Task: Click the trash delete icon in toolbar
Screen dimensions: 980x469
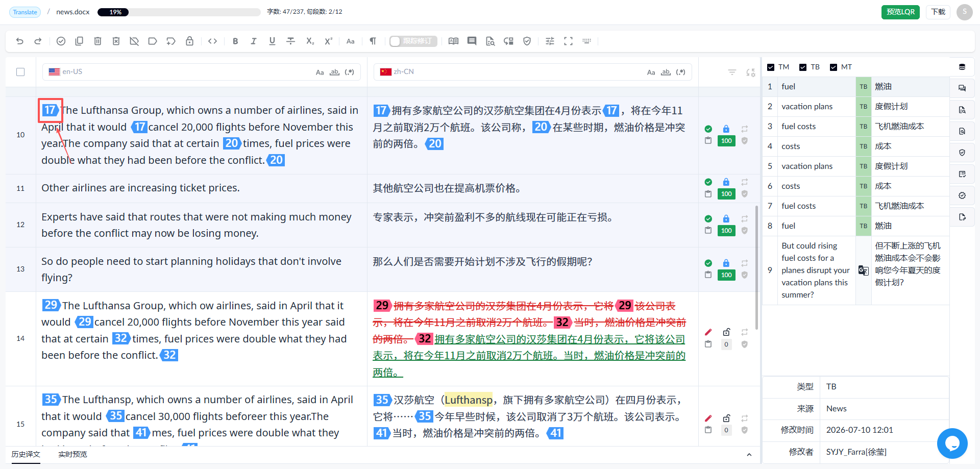Action: (97, 41)
